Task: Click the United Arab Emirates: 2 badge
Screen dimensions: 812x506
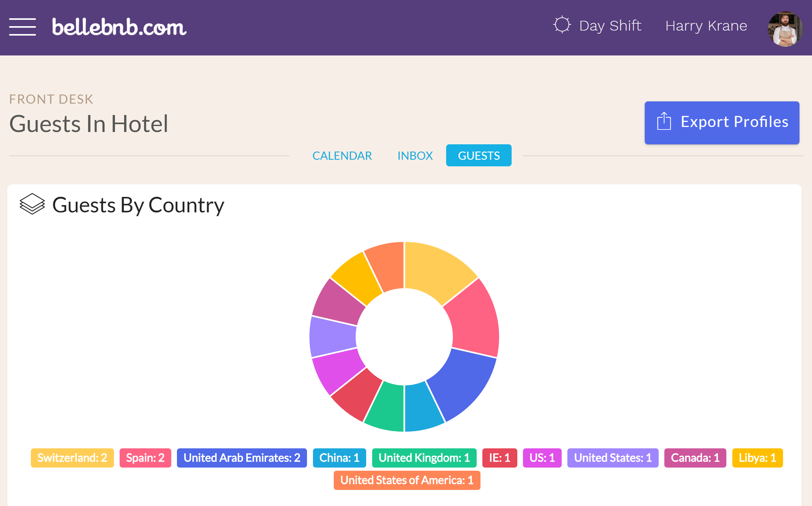Action: pyautogui.click(x=242, y=457)
